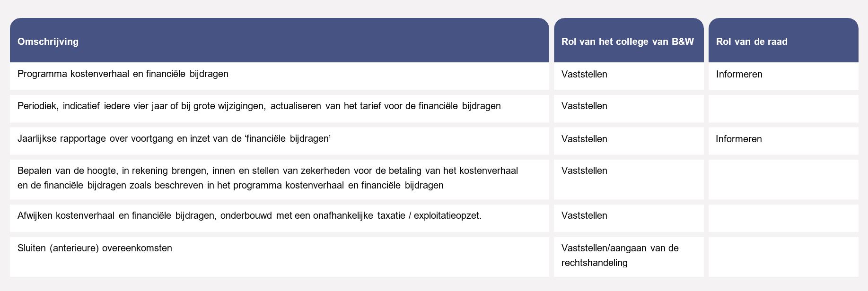Click Vaststellen in the Periodiek actualiseren row

click(x=584, y=106)
